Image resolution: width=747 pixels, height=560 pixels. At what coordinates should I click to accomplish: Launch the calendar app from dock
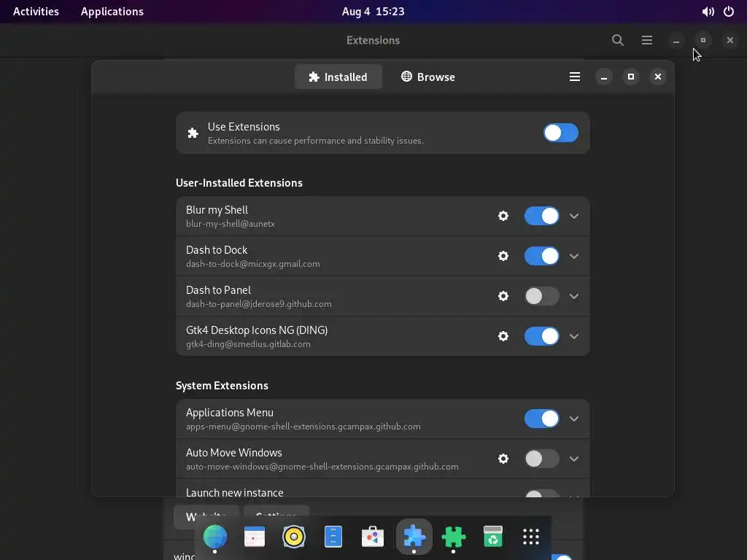pos(255,537)
